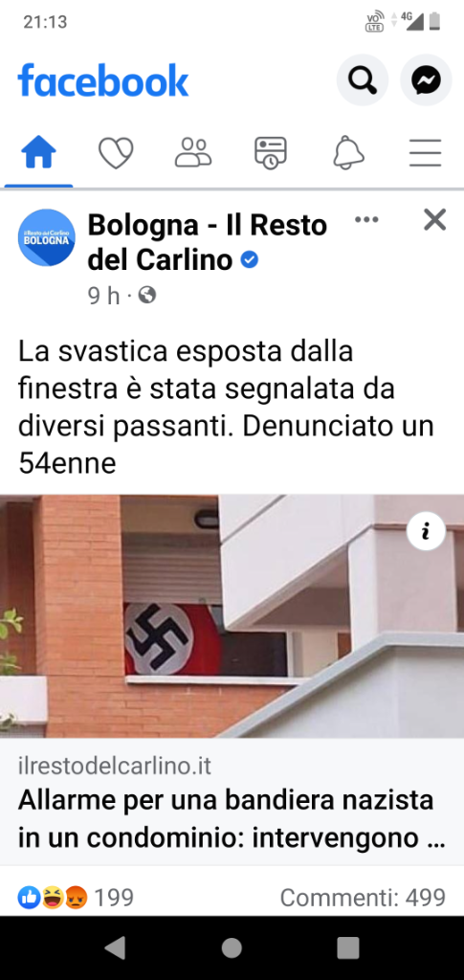Open the heart Dating tab
The image size is (464, 980).
tap(116, 153)
